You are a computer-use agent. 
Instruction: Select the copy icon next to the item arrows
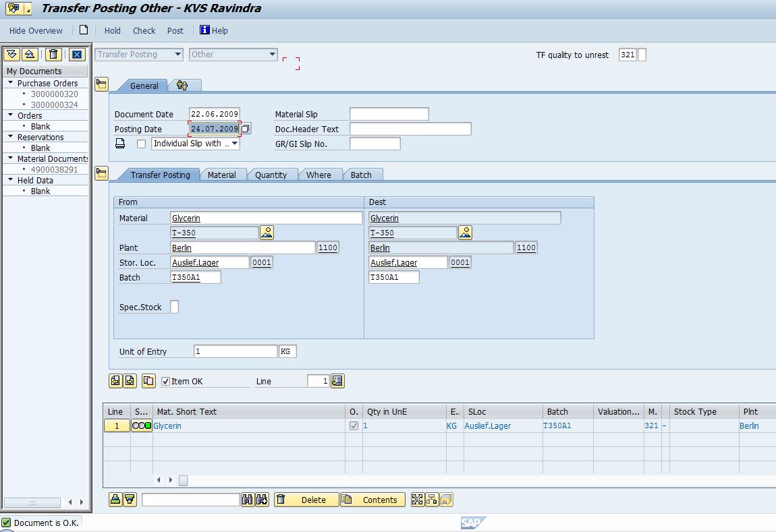point(148,380)
